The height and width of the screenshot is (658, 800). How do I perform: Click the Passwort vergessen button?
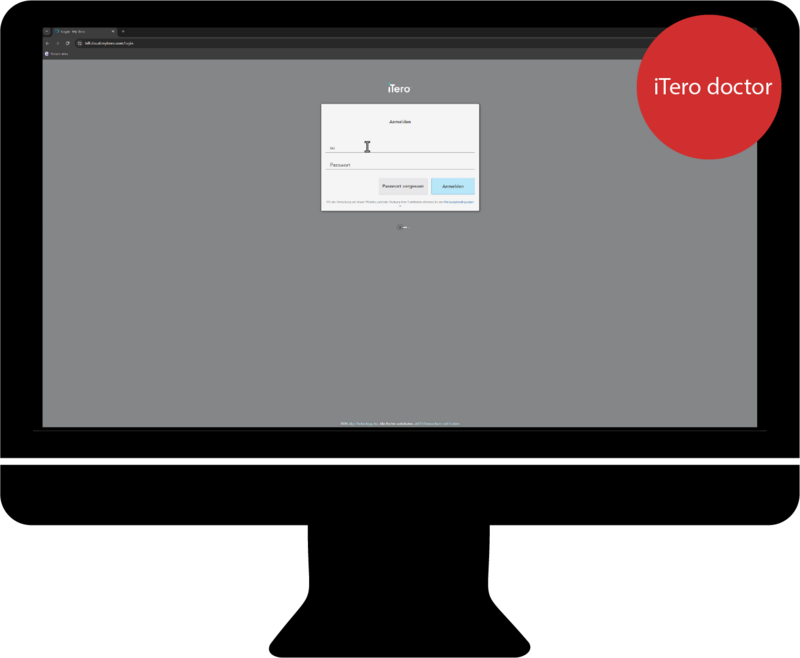coord(403,186)
